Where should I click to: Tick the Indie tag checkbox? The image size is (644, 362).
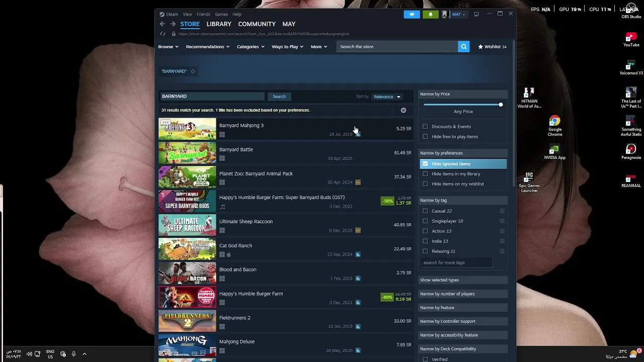click(425, 241)
